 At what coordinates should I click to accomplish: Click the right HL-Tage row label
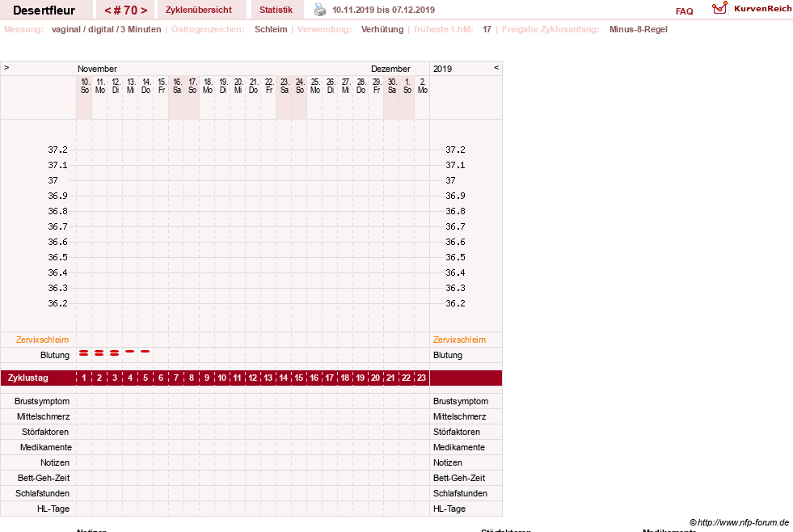click(x=449, y=509)
